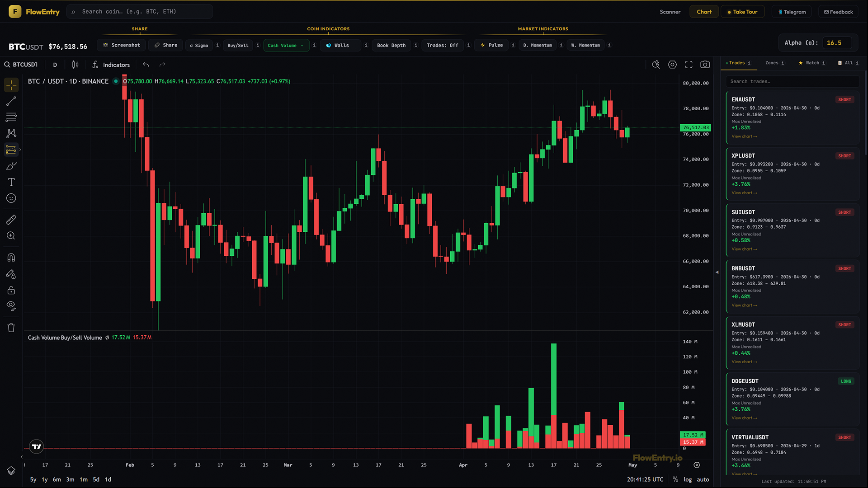868x488 pixels.
Task: Select the Text annotation tool
Action: point(11,182)
